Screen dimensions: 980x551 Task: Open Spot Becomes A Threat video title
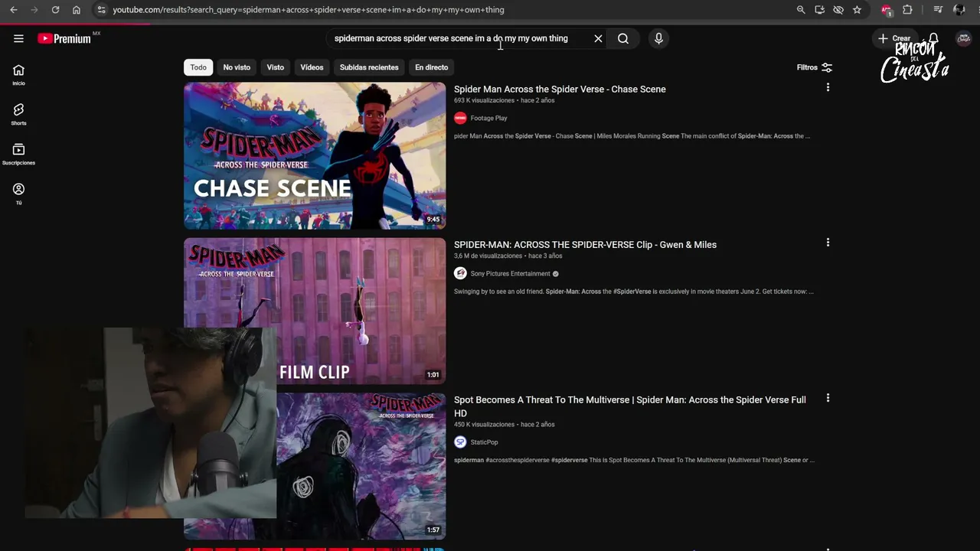pos(630,406)
